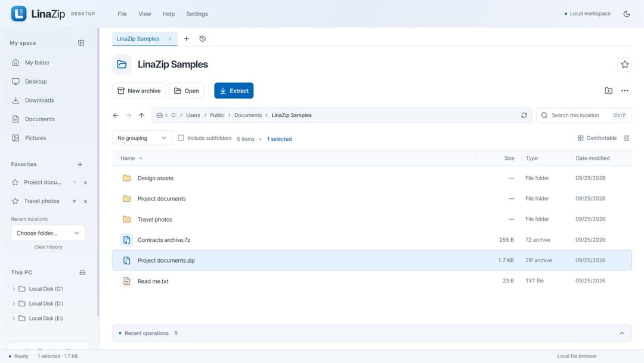The height and width of the screenshot is (363, 644).
Task: Open the No grouping dropdown
Action: point(142,138)
